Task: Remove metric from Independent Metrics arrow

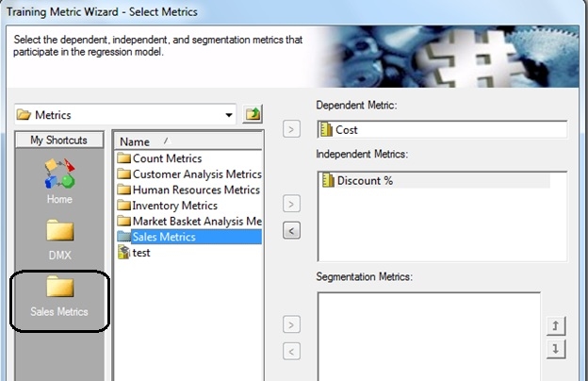Action: pyautogui.click(x=291, y=230)
